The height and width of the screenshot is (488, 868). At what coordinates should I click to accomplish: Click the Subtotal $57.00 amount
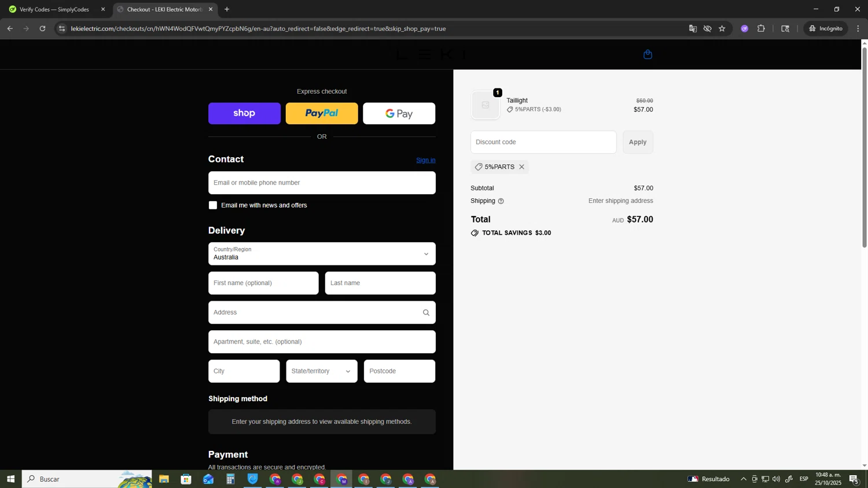(x=643, y=188)
